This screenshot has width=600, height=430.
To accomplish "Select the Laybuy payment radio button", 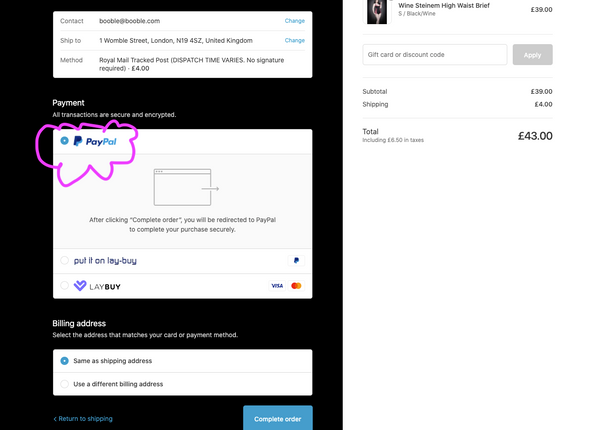I will point(64,285).
